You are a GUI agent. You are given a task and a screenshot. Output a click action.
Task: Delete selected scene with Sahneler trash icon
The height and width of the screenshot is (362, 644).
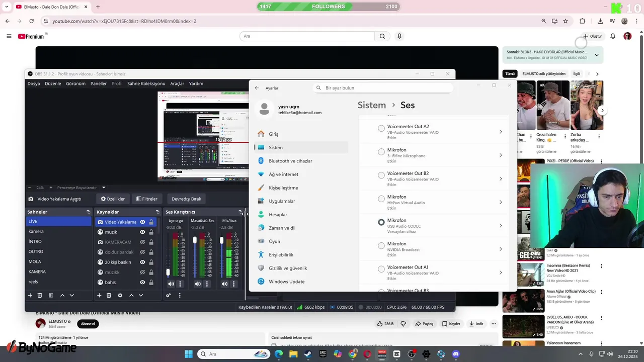40,296
